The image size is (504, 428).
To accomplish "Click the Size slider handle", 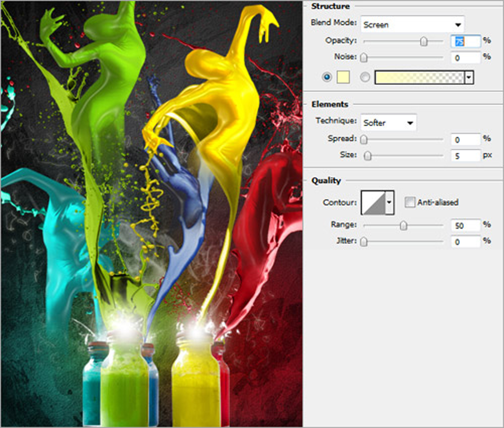I will coord(368,156).
